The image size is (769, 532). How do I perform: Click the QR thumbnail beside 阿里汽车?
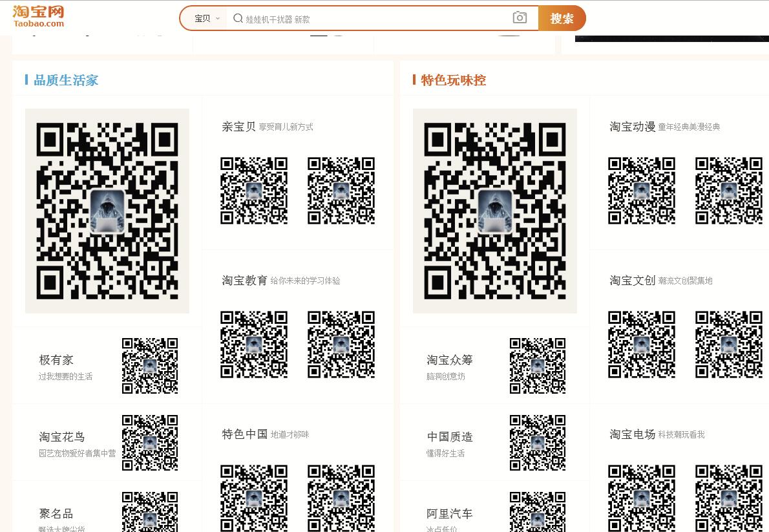click(x=538, y=512)
